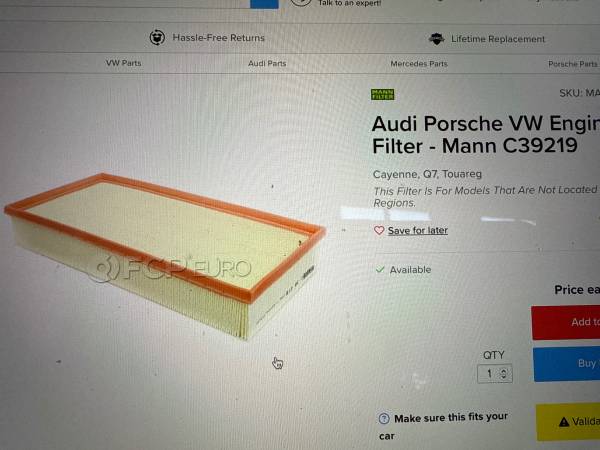
Task: Click the blue Buy now button
Action: [566, 364]
